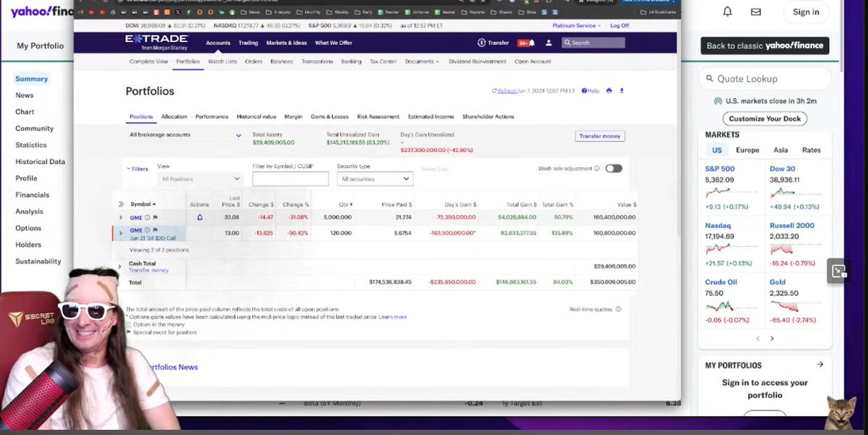This screenshot has width=868, height=435.
Task: Open the Trading menu in E*TRADE
Action: tap(248, 43)
